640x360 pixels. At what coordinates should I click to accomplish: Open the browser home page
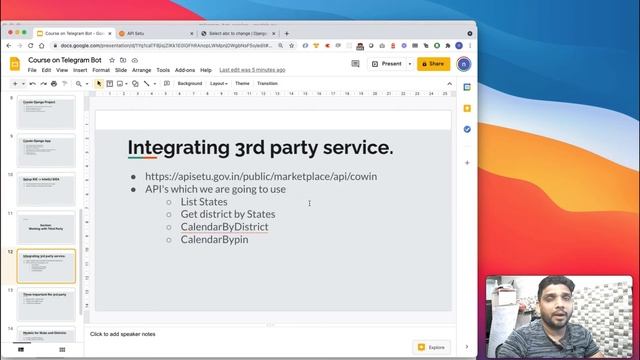click(x=42, y=46)
